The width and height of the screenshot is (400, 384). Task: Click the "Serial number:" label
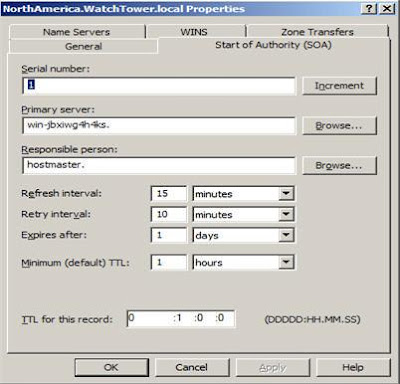[56, 69]
